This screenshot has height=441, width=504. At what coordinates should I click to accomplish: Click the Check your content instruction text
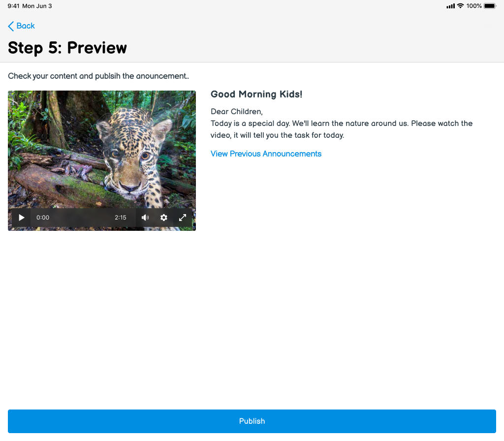(98, 76)
